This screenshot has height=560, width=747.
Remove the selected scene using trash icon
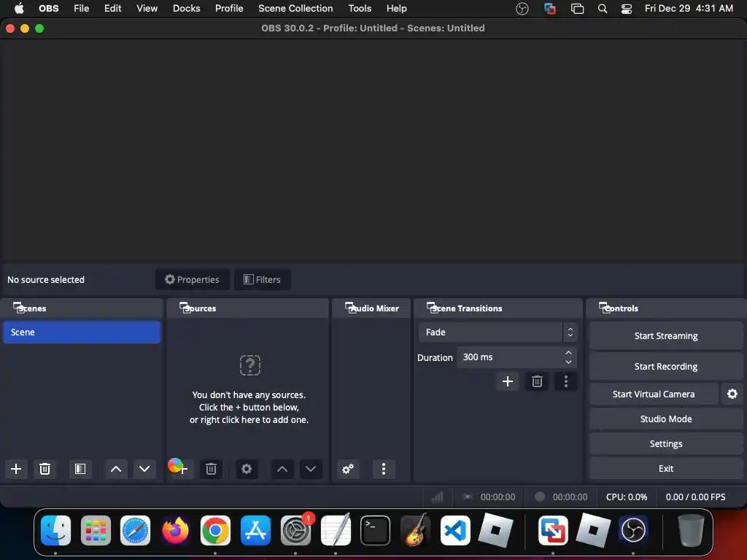tap(44, 469)
